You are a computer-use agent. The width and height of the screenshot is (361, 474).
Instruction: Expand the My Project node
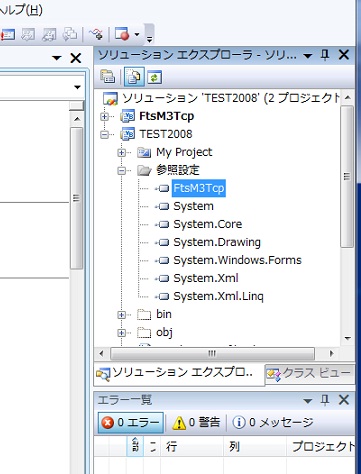coord(122,153)
